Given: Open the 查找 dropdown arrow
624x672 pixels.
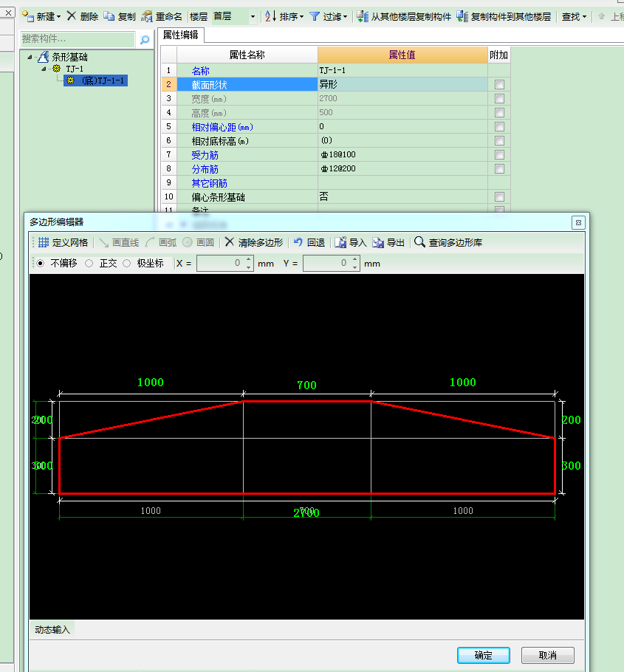Looking at the screenshot, I should 584,17.
